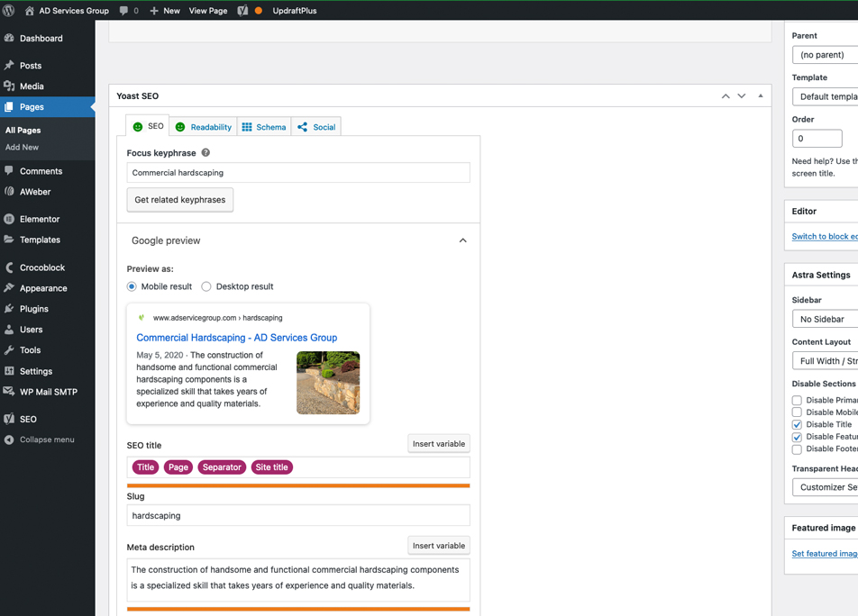Click the home icon for AD Services Group
Screen dimensions: 858x616
(30, 11)
